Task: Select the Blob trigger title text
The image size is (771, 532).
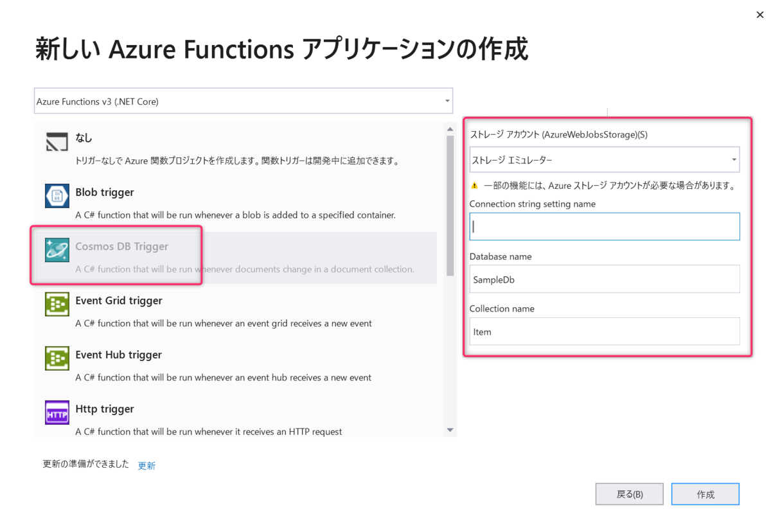Action: tap(105, 192)
